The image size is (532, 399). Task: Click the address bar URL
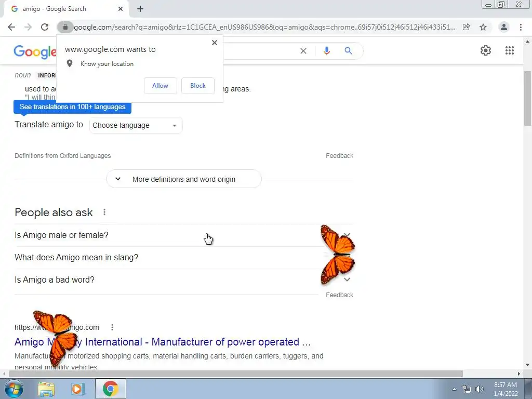(x=264, y=27)
